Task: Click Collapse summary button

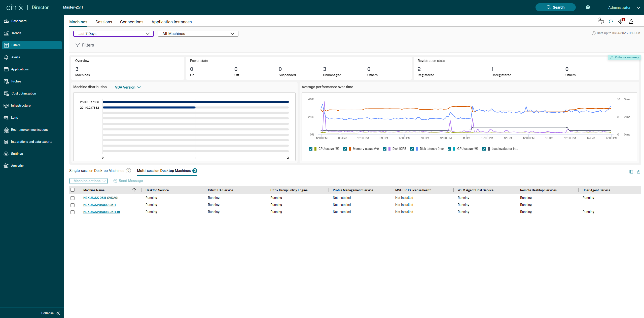Action: [x=624, y=57]
